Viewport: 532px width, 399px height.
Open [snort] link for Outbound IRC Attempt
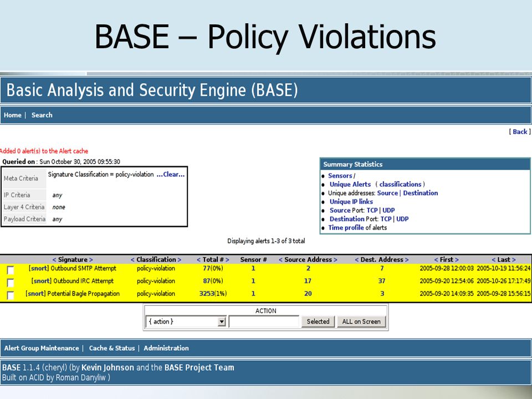click(42, 281)
